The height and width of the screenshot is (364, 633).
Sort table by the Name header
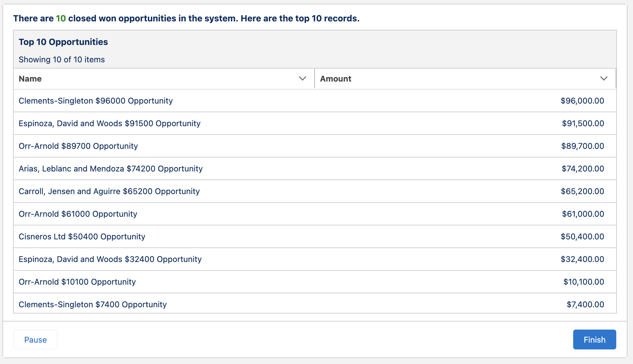pyautogui.click(x=30, y=78)
